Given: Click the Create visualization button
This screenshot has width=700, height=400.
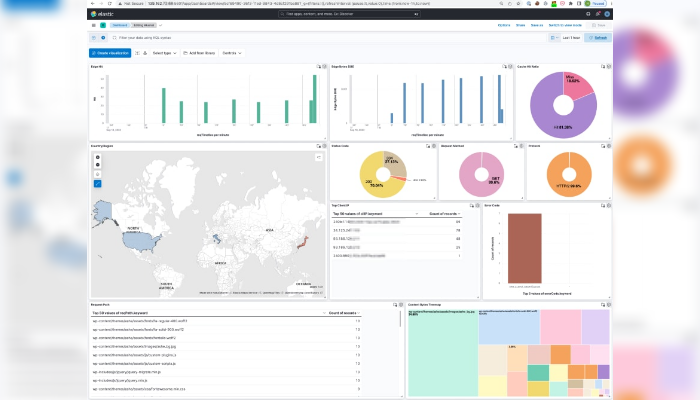Looking at the screenshot, I should (111, 52).
